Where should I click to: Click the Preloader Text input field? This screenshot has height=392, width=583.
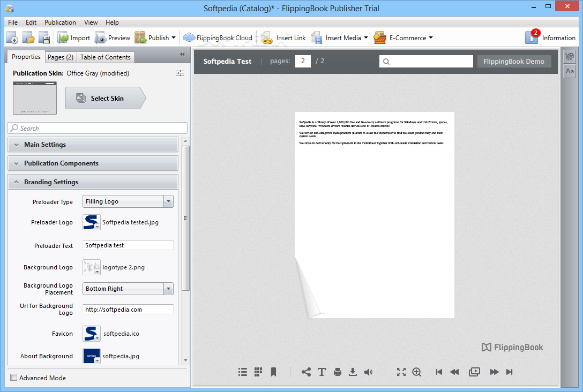(128, 245)
